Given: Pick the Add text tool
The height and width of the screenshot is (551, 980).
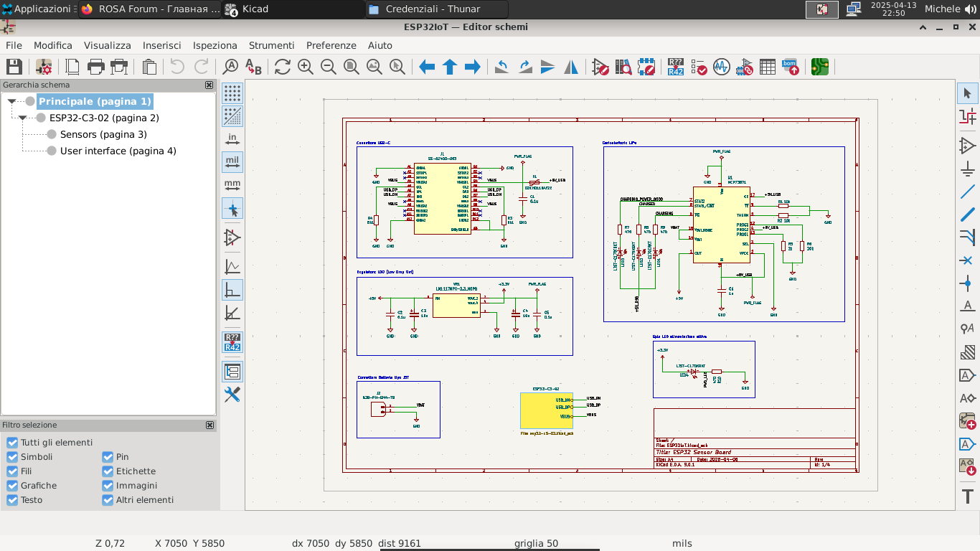Looking at the screenshot, I should click(967, 496).
